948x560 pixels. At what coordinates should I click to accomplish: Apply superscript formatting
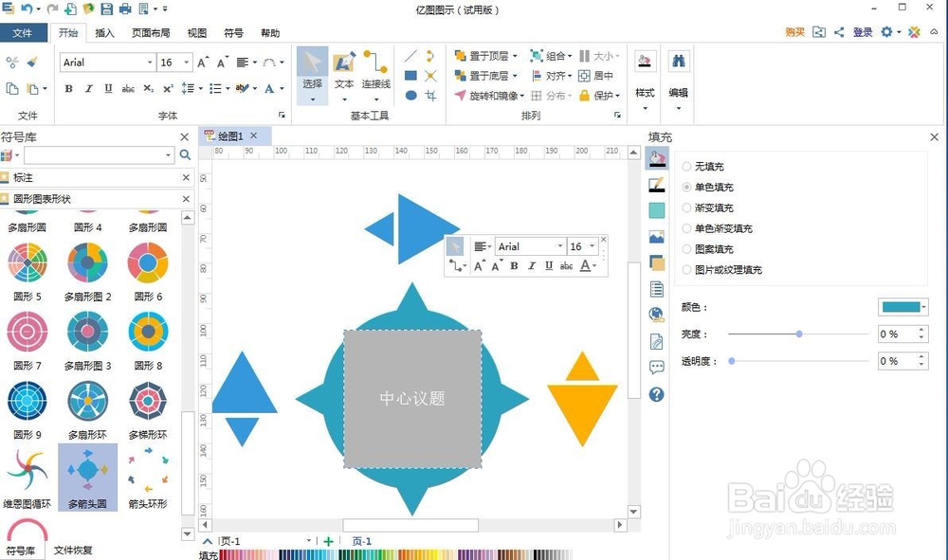pyautogui.click(x=168, y=89)
